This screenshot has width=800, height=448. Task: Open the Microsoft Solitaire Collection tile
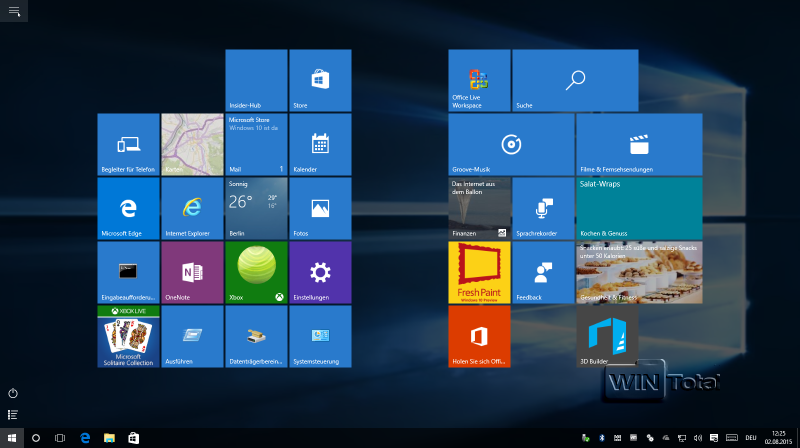pos(128,336)
